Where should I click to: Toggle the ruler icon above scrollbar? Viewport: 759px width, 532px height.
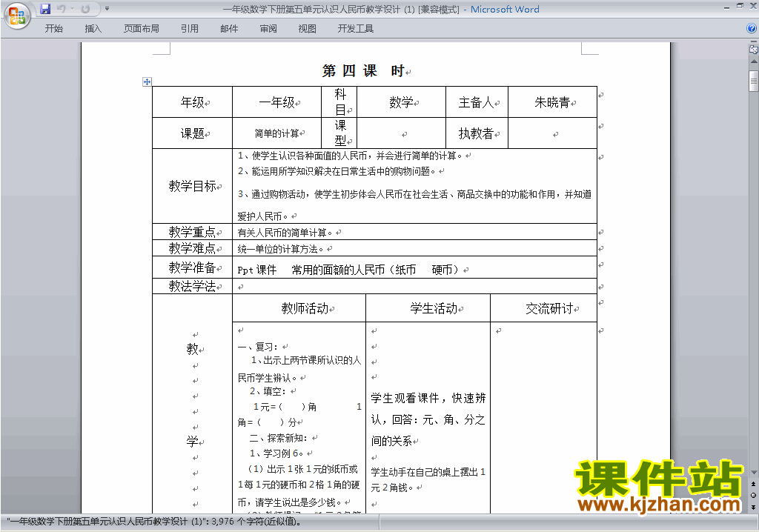point(754,49)
